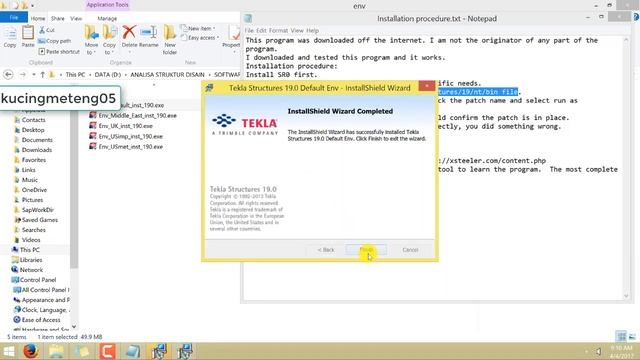Open Notepad's Edit menu
This screenshot has width=640, height=360.
[x=261, y=31]
